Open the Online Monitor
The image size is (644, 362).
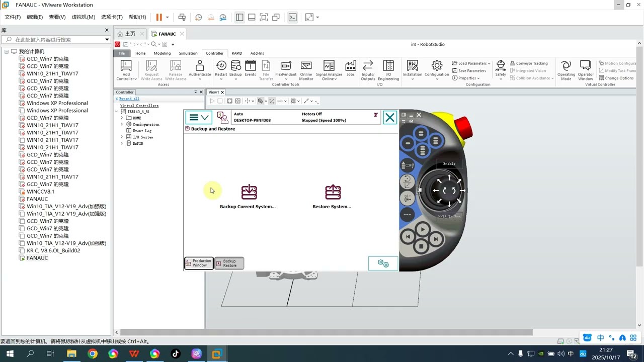point(306,70)
